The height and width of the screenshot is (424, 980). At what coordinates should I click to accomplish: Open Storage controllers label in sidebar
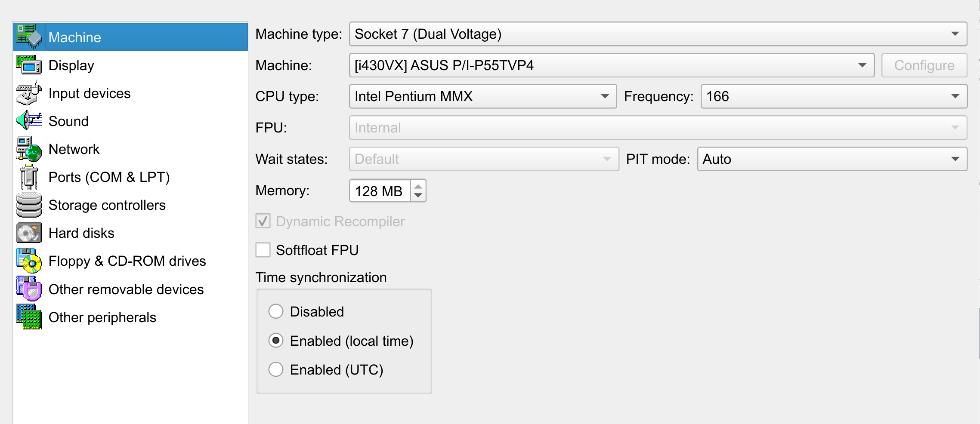(107, 205)
